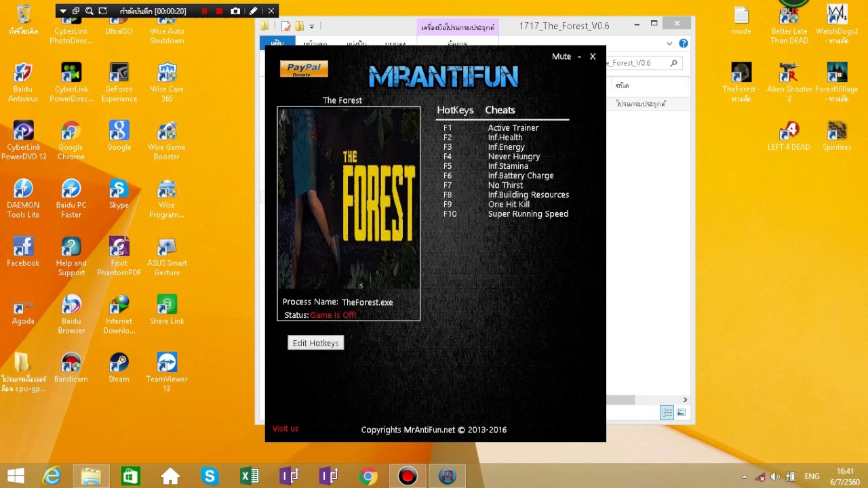The height and width of the screenshot is (488, 868).
Task: Open Recycle Bin on desktop
Action: pyautogui.click(x=23, y=20)
